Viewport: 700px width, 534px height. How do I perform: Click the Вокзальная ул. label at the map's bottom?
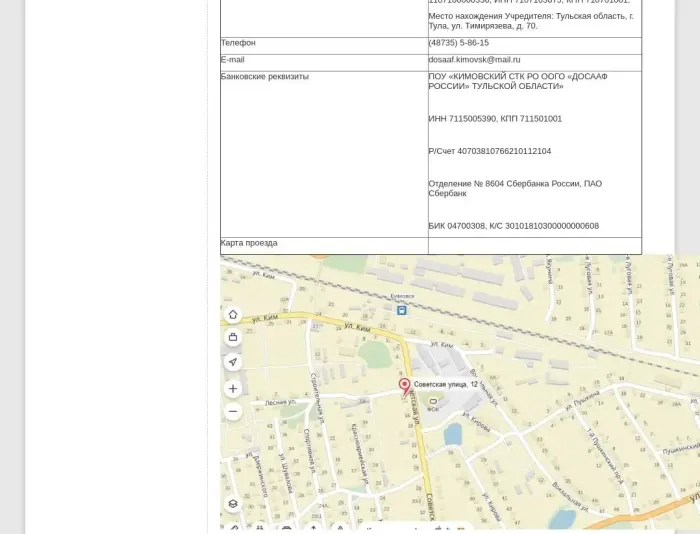click(570, 496)
